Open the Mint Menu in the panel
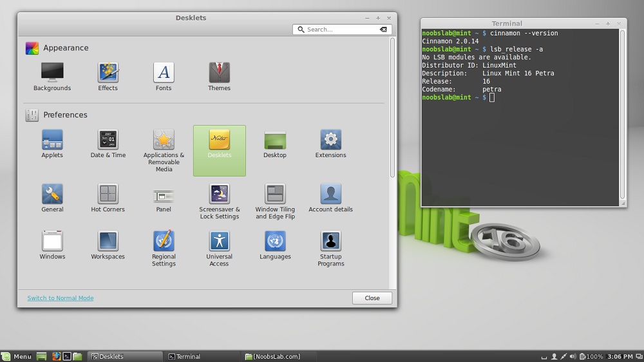 click(17, 356)
